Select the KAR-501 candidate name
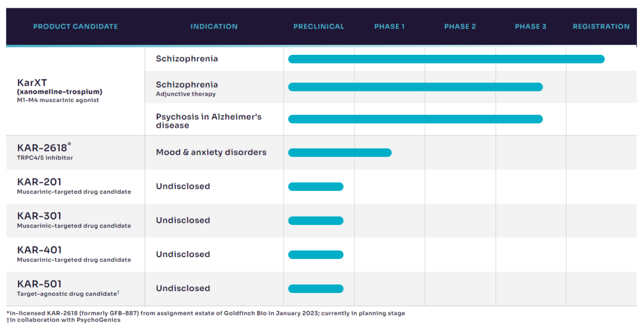The width and height of the screenshot is (644, 327). tap(39, 284)
